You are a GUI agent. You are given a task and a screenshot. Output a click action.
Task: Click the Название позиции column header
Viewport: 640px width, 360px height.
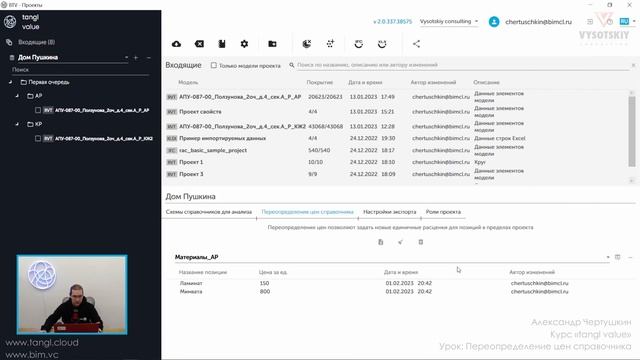tap(203, 272)
